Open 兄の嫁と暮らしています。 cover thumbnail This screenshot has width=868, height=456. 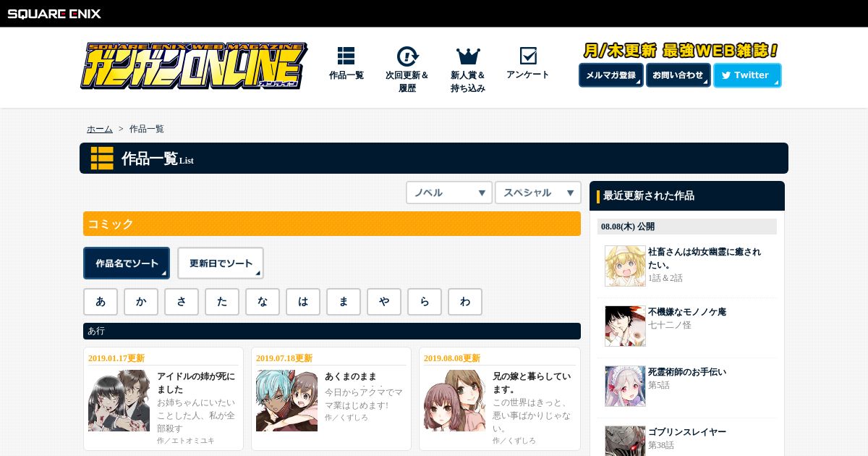click(x=454, y=401)
